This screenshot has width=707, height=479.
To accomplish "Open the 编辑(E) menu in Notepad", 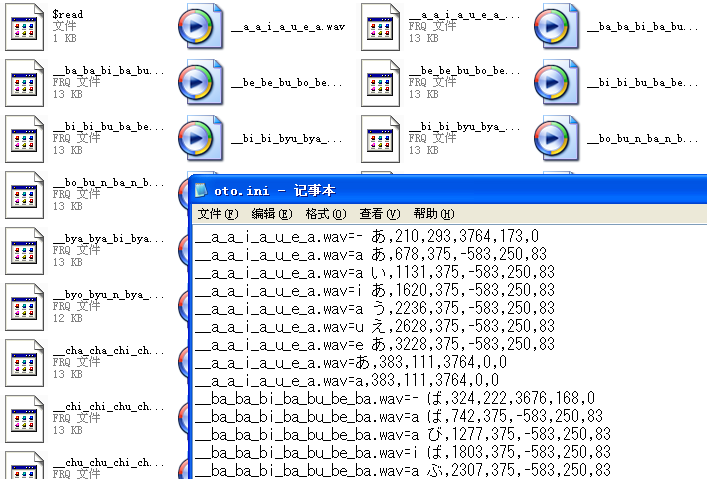I will tap(272, 214).
